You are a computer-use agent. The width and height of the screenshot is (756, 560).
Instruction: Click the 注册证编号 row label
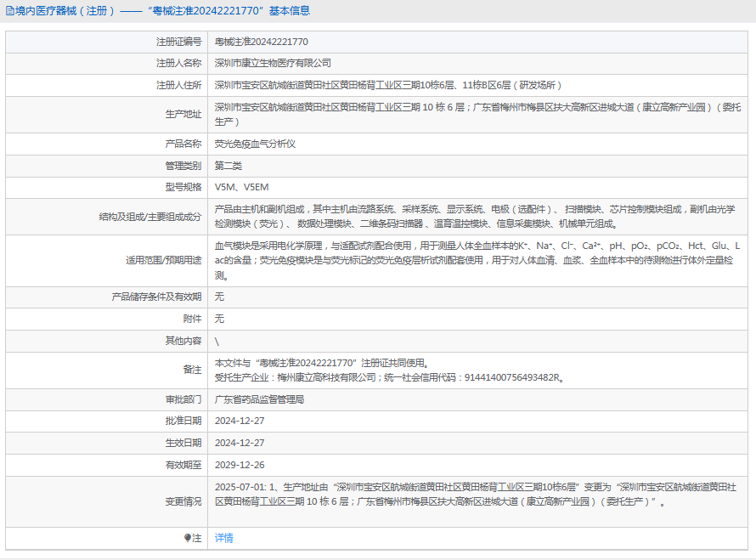pyautogui.click(x=179, y=42)
